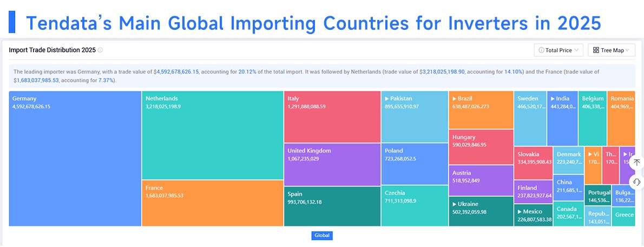644x247 pixels.
Task: Expand the Pakistan tile arrow
Action: coord(387,99)
